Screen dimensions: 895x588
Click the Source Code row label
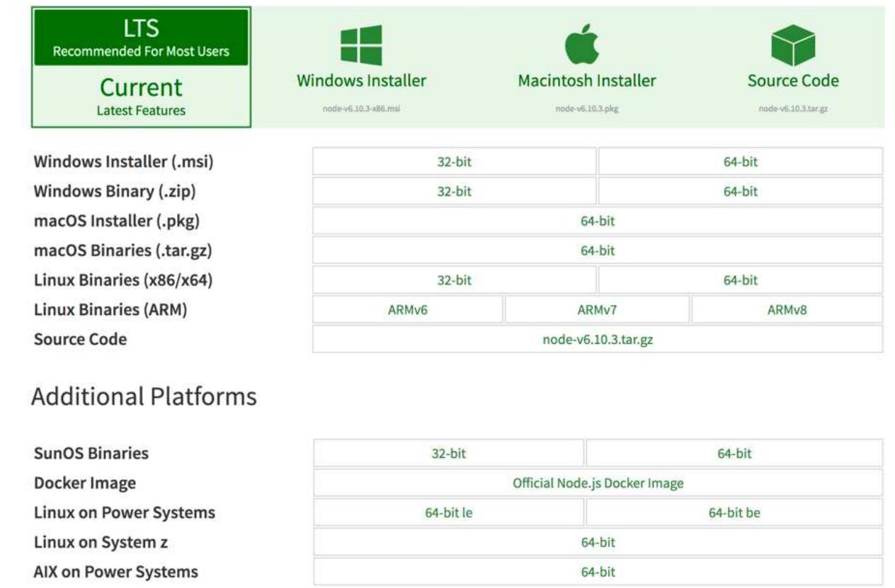[80, 339]
